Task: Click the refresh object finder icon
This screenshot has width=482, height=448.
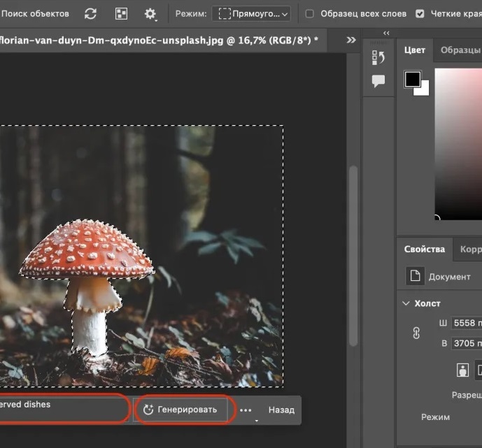Action: pos(90,14)
